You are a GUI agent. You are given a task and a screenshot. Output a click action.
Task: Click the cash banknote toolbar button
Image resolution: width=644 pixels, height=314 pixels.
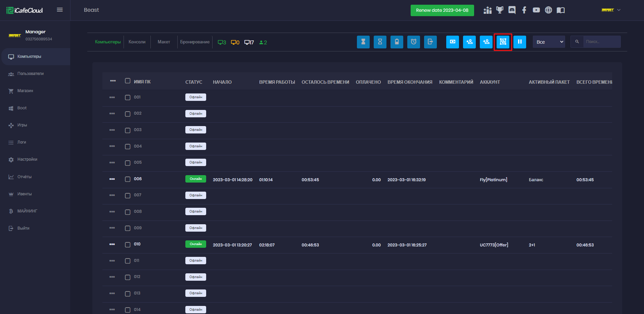[x=452, y=42]
